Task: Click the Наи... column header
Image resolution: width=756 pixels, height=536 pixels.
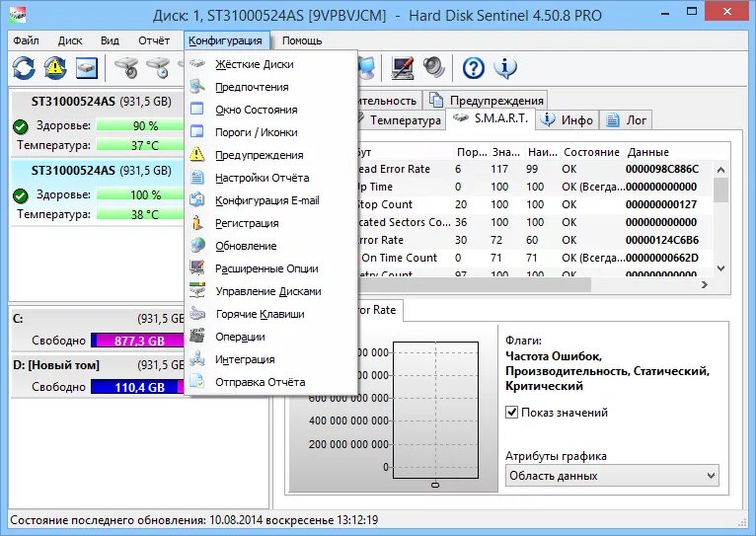Action: (x=542, y=152)
